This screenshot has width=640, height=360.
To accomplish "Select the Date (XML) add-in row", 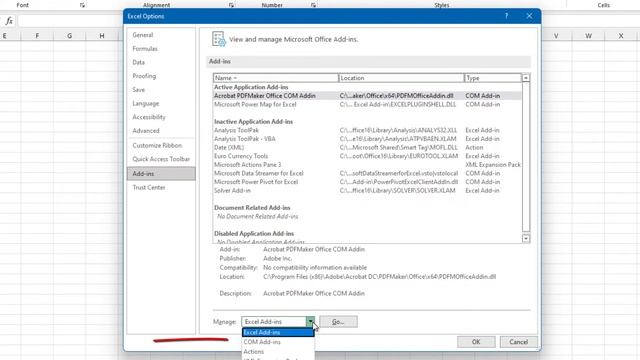I will pyautogui.click(x=367, y=147).
